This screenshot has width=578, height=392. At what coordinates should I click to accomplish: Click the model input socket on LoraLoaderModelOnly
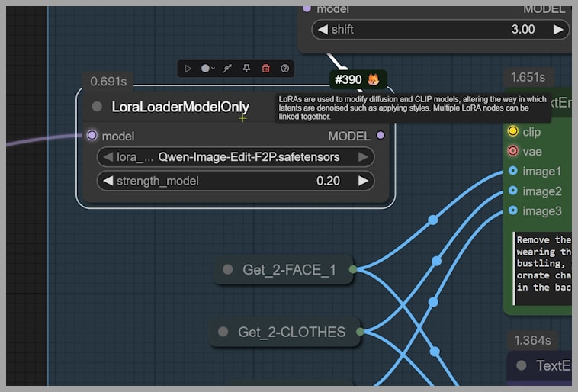coord(92,136)
